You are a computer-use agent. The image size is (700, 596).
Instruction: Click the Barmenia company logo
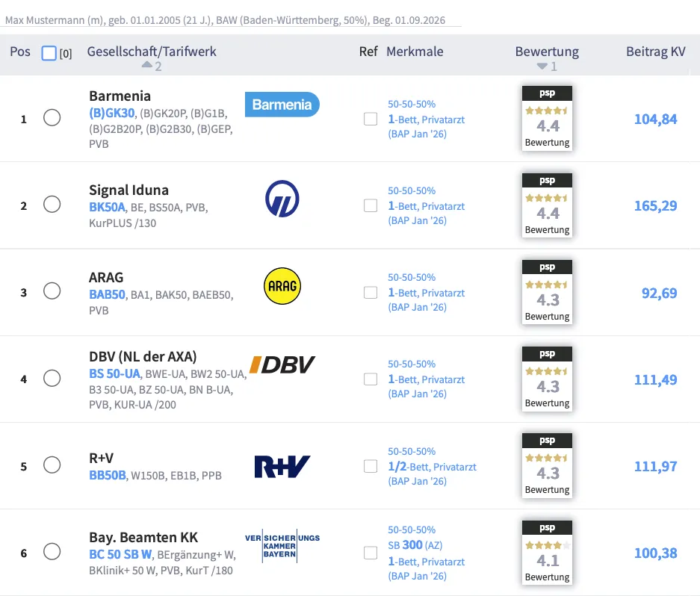pos(282,105)
